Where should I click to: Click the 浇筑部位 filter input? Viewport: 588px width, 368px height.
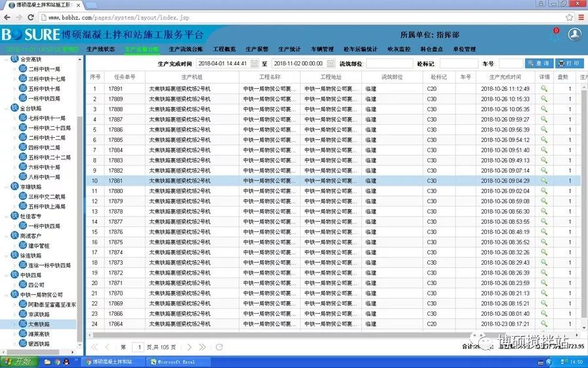coord(389,63)
